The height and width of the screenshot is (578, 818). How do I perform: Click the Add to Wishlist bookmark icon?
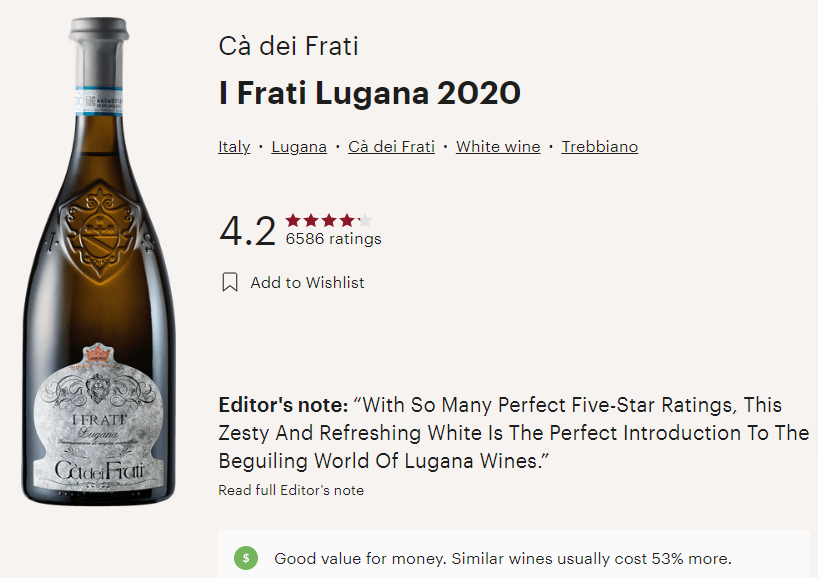click(x=228, y=282)
